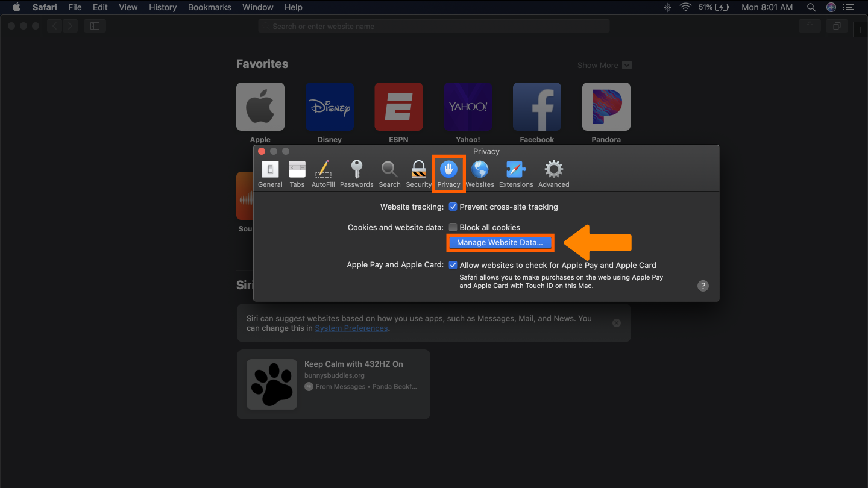Open the Advanced gear pane

click(x=554, y=174)
